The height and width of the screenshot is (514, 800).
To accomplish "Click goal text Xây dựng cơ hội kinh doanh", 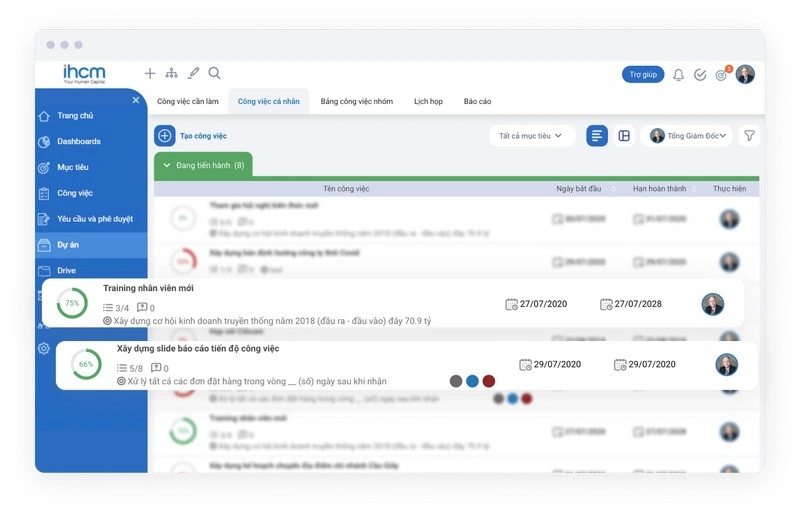I will (272, 321).
